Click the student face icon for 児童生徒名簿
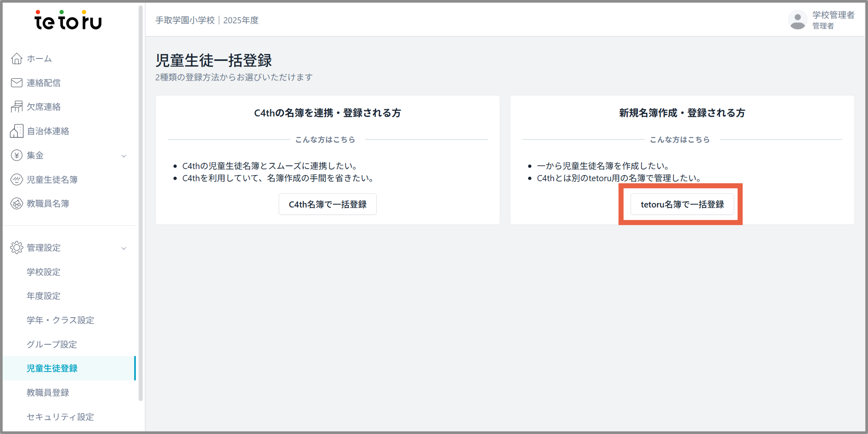This screenshot has width=868, height=434. [17, 180]
